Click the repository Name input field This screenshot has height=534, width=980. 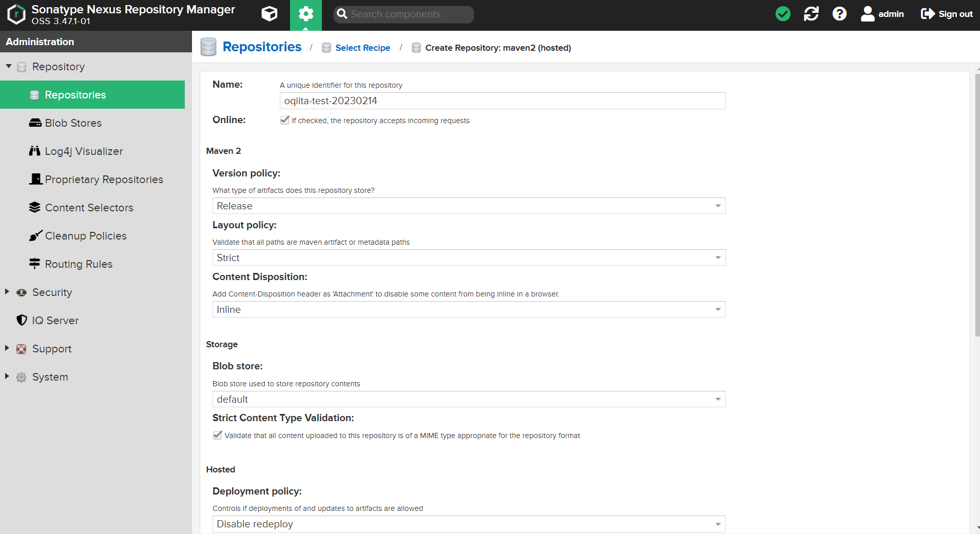503,101
